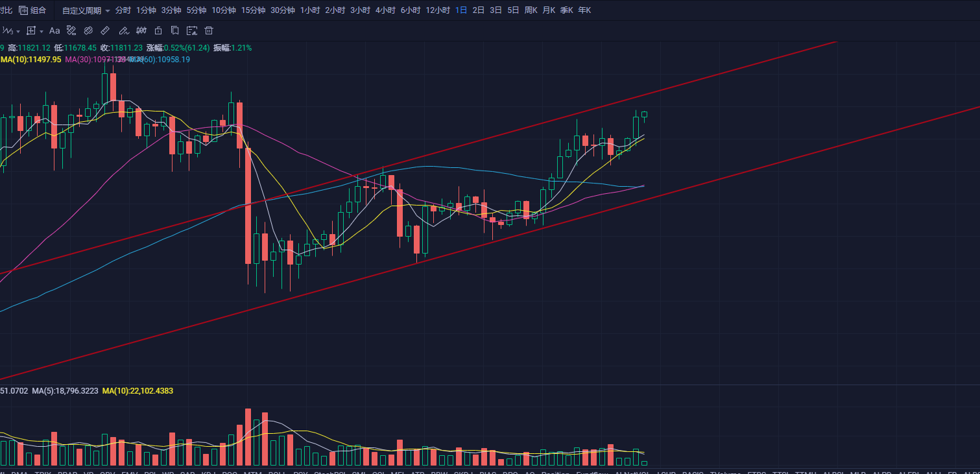
Task: Lock the drawings with padlock icon
Action: [x=158, y=30]
